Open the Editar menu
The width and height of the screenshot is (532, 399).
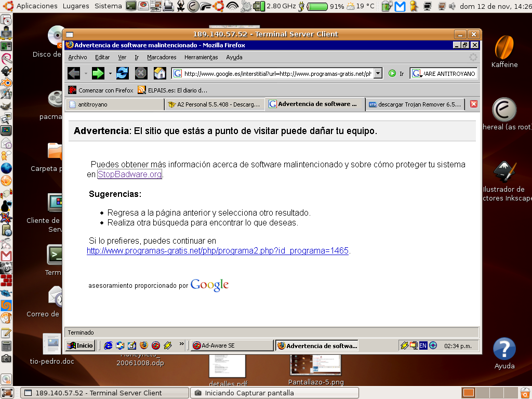pyautogui.click(x=102, y=57)
